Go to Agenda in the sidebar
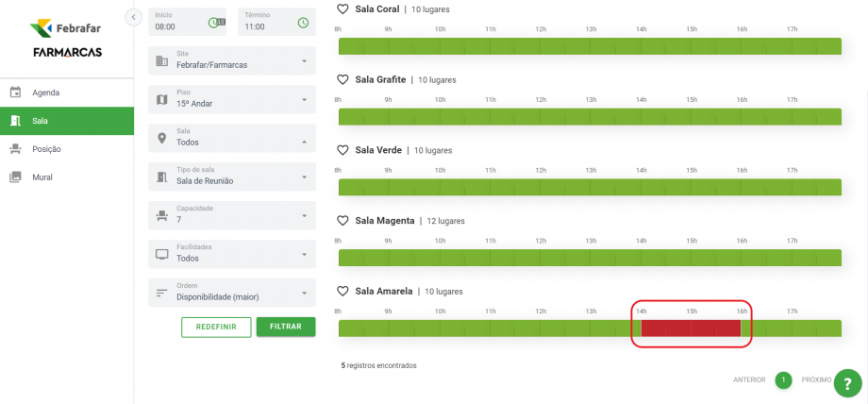 tap(46, 93)
